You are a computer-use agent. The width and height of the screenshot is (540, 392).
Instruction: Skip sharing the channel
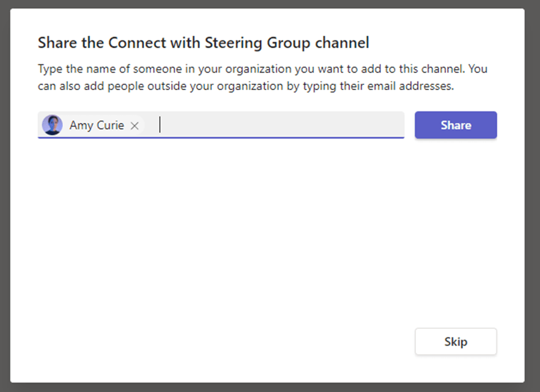pos(456,341)
